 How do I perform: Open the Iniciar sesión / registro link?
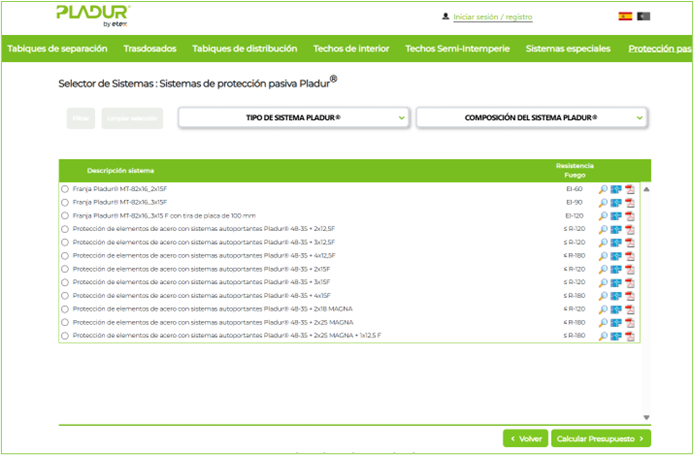click(492, 17)
